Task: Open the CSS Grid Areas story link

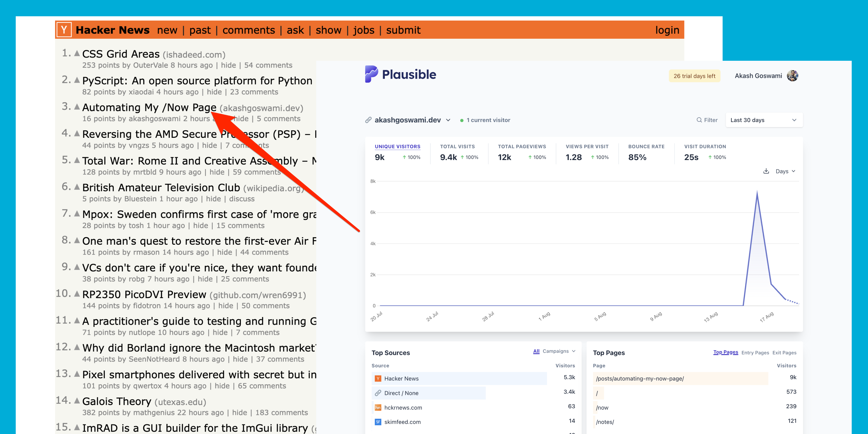Action: [121, 54]
